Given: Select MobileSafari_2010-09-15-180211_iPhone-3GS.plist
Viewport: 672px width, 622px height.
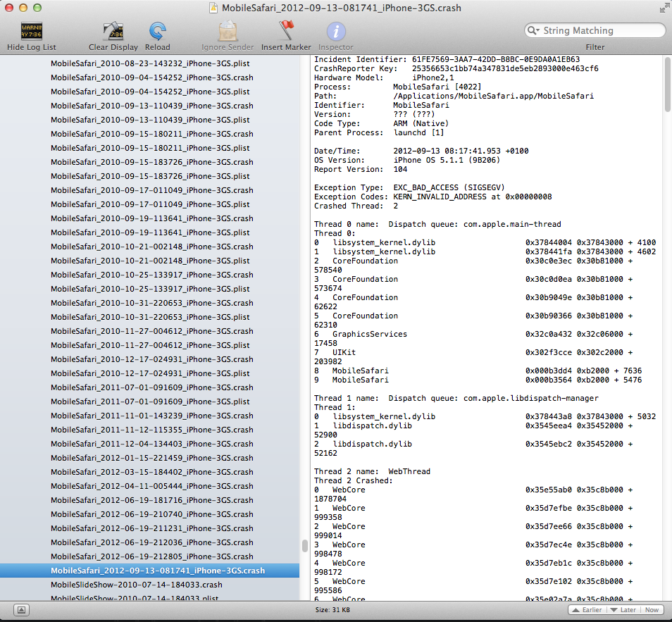Looking at the screenshot, I should point(150,148).
